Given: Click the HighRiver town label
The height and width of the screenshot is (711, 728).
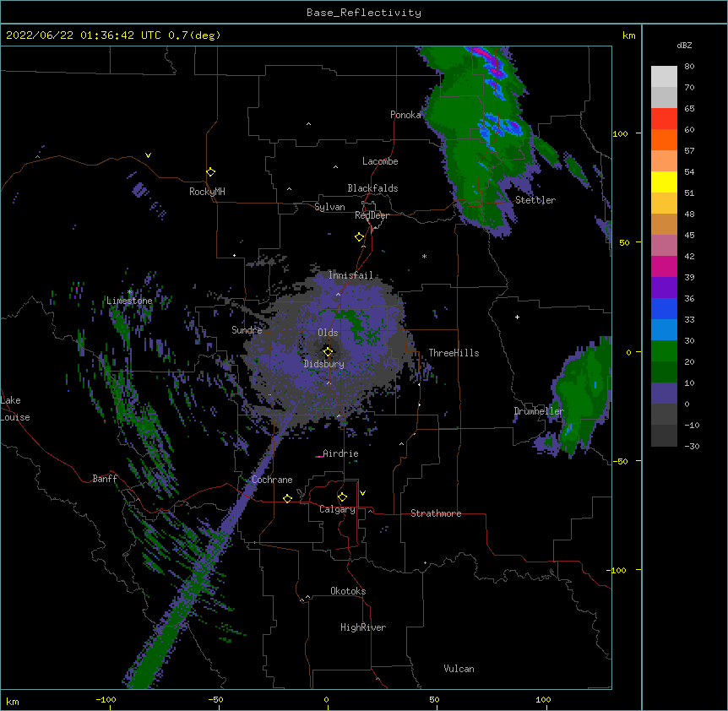Looking at the screenshot, I should click(363, 627).
